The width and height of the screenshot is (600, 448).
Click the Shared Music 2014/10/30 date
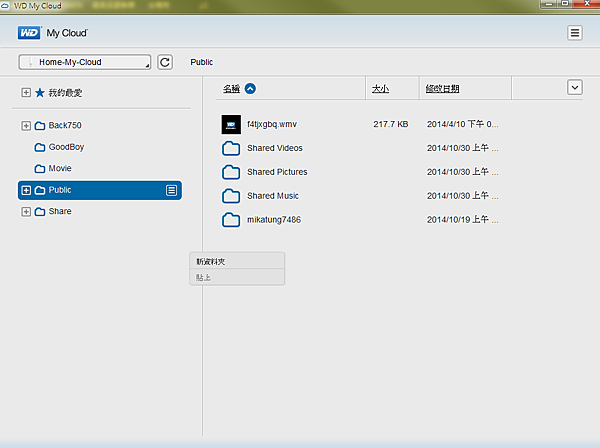point(463,196)
